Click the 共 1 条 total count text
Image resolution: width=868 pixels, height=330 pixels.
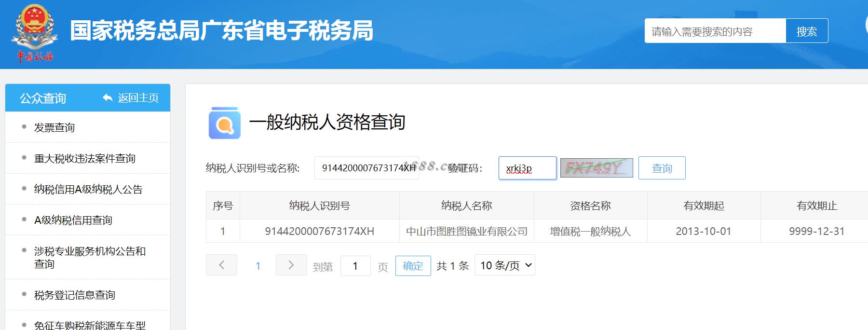(452, 266)
